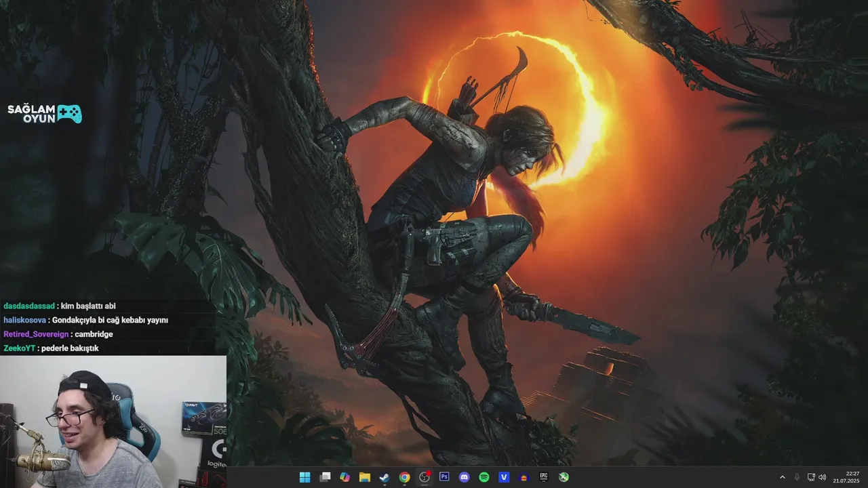Open Discord from the taskbar
868x488 pixels.
pyautogui.click(x=464, y=477)
